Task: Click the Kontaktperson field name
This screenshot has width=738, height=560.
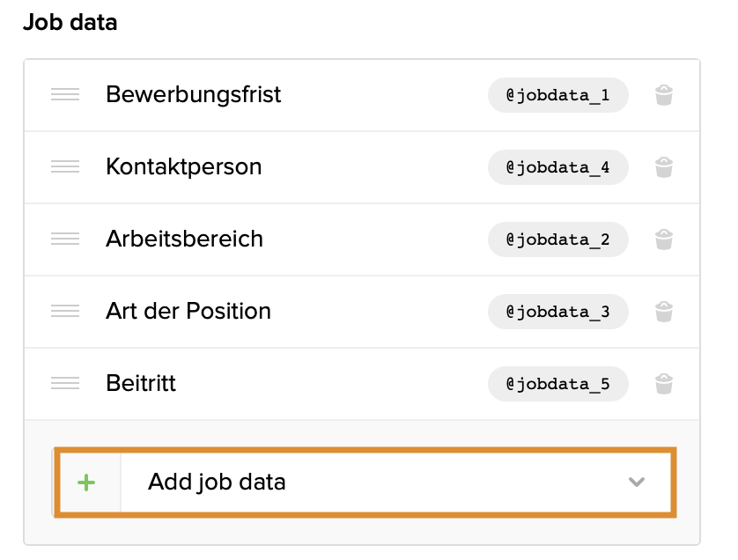Action: (183, 167)
